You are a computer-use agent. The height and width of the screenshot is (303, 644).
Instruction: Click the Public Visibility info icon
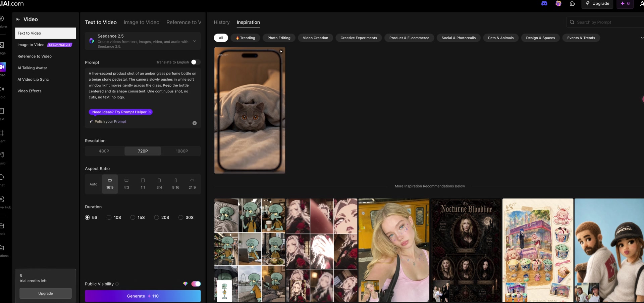tap(117, 284)
